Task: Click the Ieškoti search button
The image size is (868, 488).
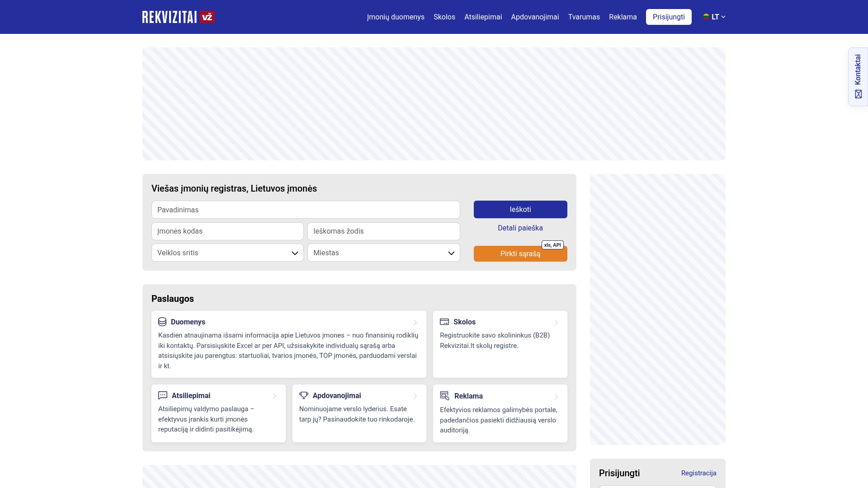Action: click(x=520, y=209)
